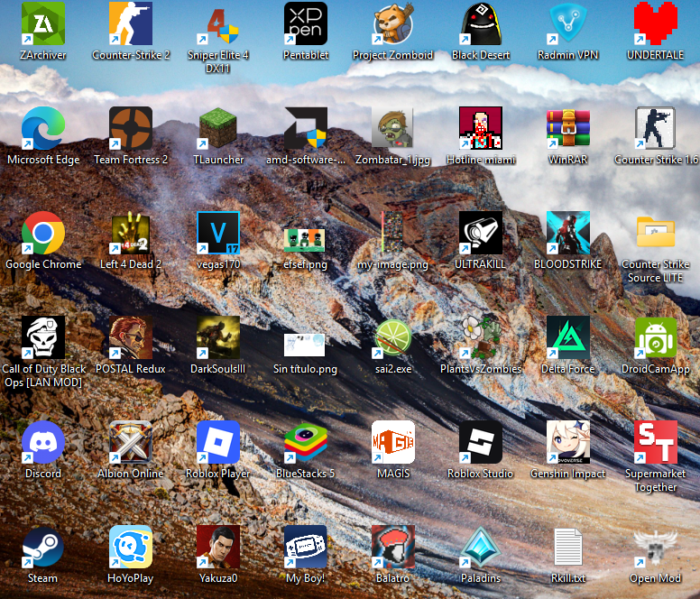Select the Albion Online icon
The height and width of the screenshot is (599, 700).
coord(131,441)
